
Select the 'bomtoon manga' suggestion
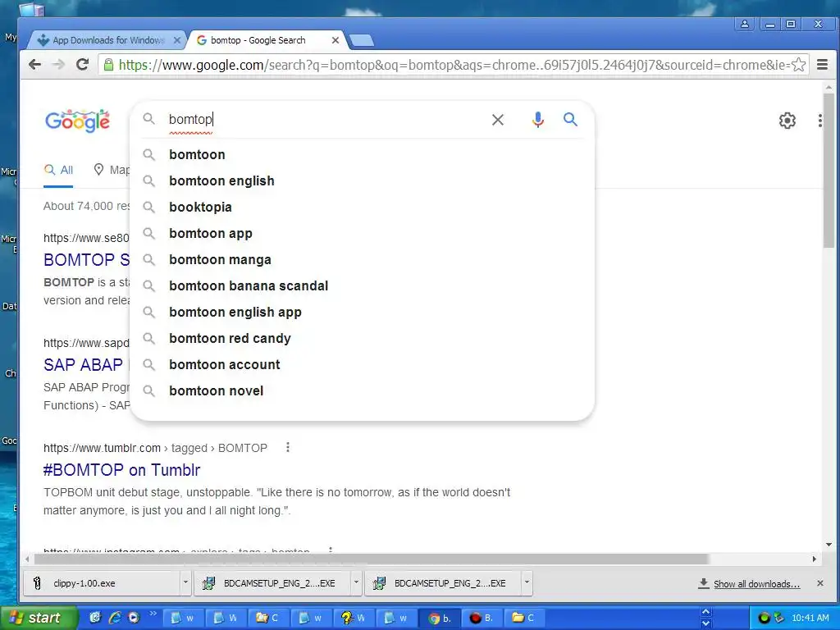(362, 260)
